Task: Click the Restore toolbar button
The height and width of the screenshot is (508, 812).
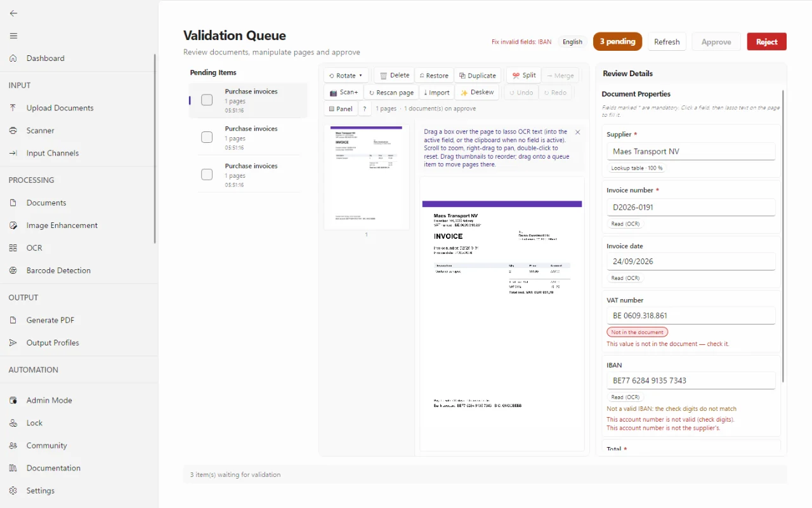Action: [434, 76]
